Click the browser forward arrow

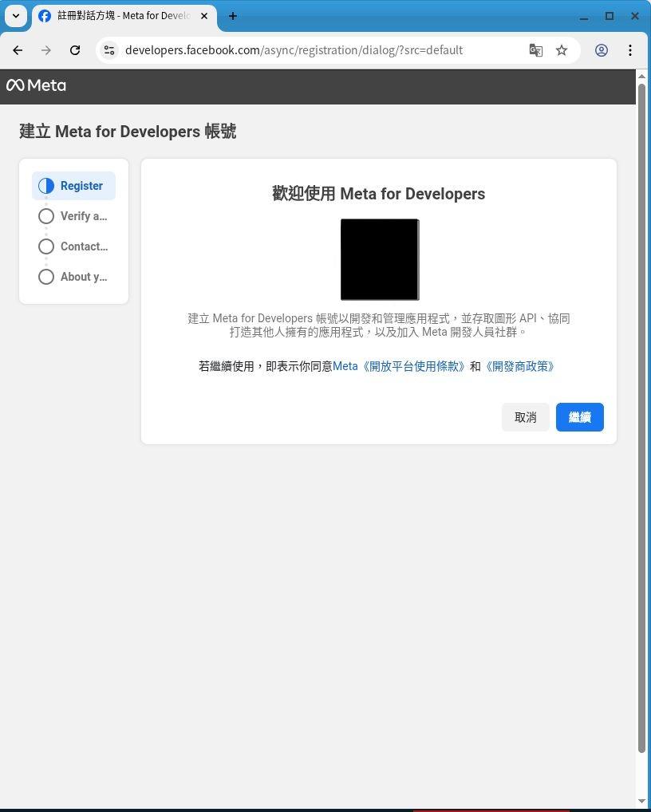coord(46,50)
